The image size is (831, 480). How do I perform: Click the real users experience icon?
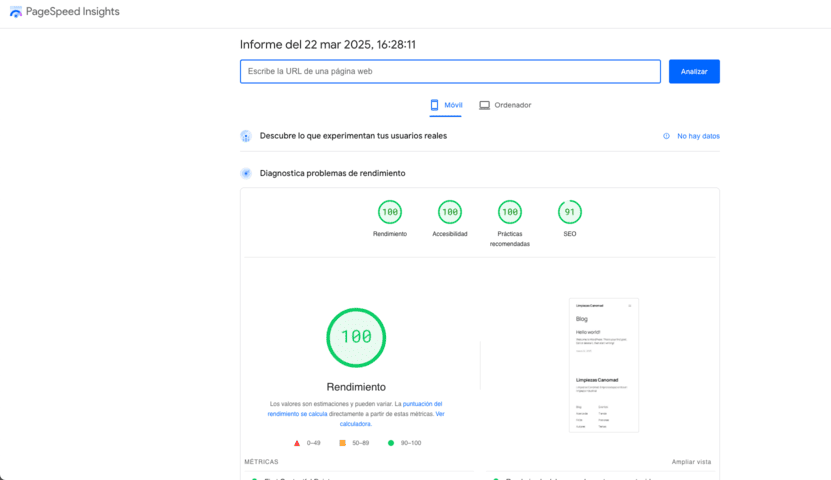[x=246, y=136]
